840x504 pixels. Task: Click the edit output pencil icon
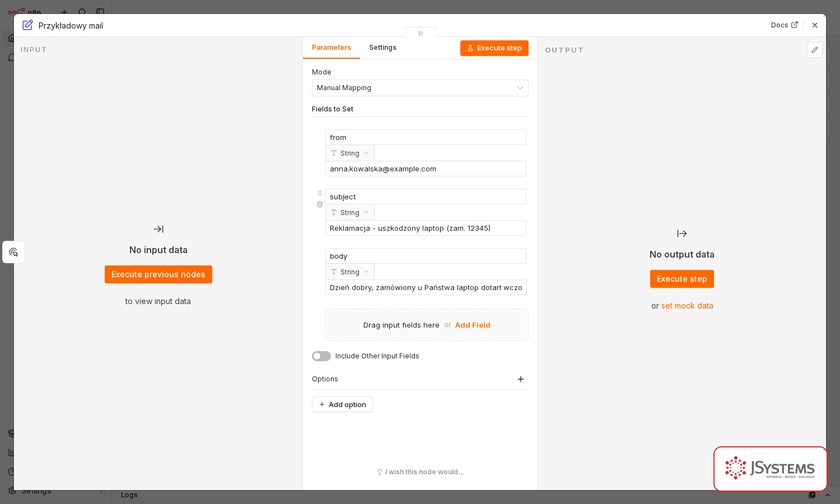(x=815, y=50)
